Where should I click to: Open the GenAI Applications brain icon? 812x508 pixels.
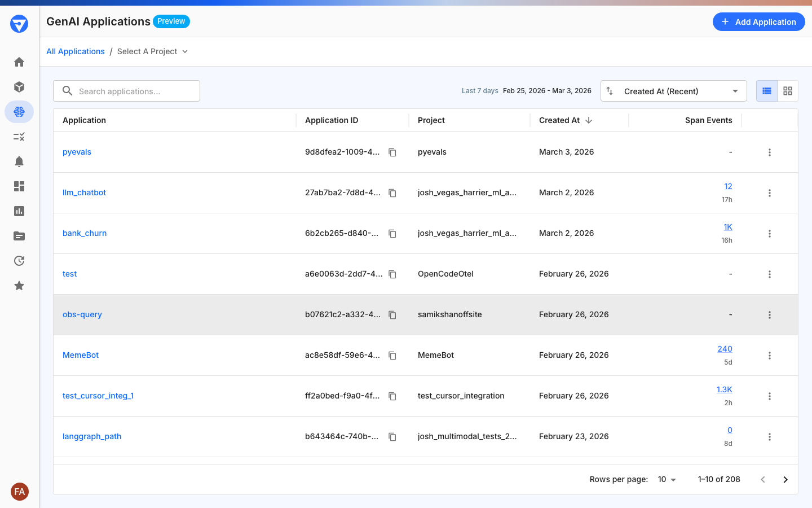(x=19, y=112)
